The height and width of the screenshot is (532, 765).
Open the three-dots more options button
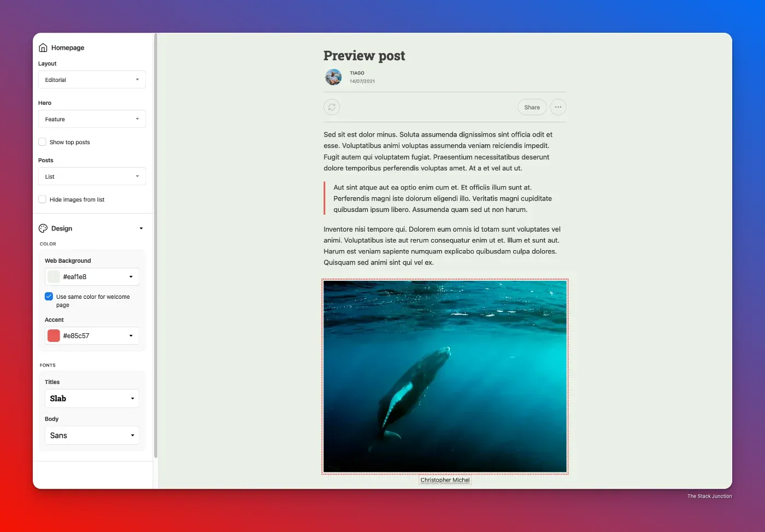[558, 107]
